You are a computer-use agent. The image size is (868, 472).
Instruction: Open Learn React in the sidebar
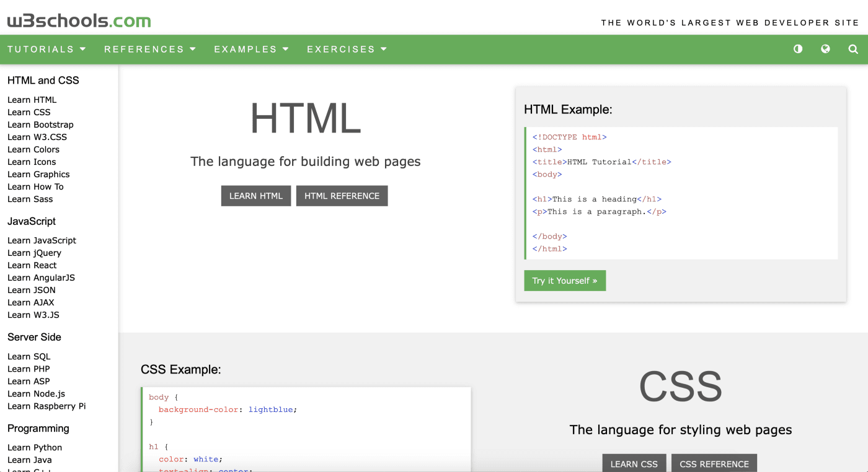coord(32,265)
